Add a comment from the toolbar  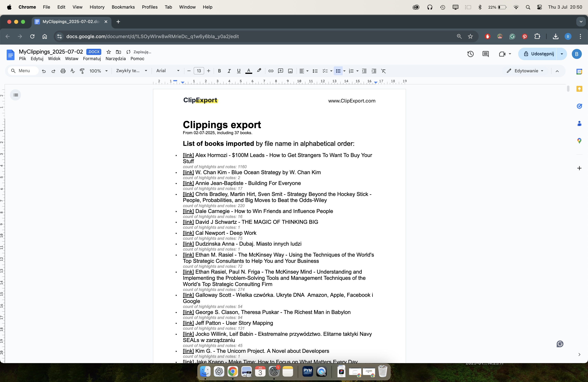click(x=281, y=71)
